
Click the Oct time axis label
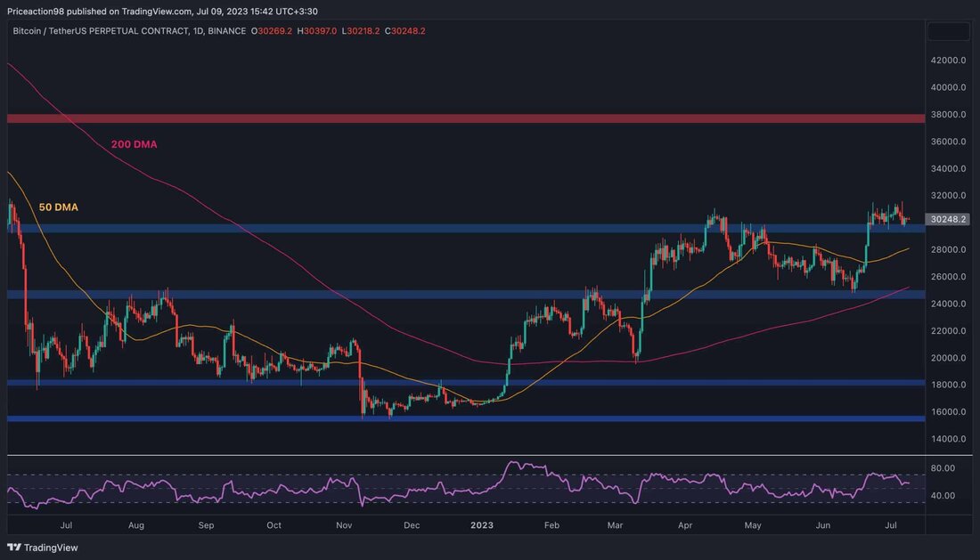pos(274,525)
